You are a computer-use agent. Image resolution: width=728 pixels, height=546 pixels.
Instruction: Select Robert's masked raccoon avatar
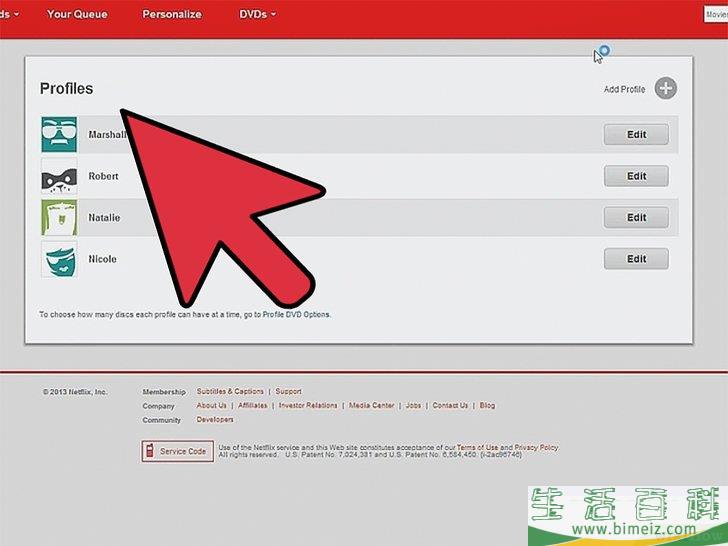tap(59, 176)
